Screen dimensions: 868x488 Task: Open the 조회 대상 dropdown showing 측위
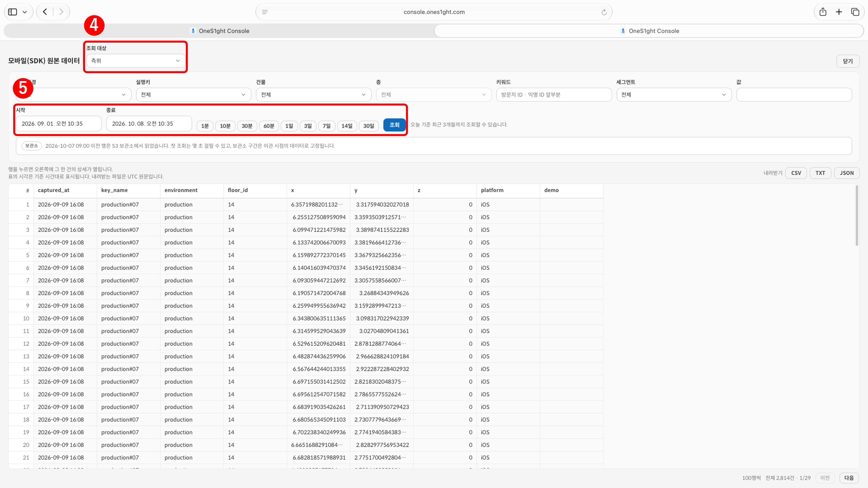click(x=136, y=61)
